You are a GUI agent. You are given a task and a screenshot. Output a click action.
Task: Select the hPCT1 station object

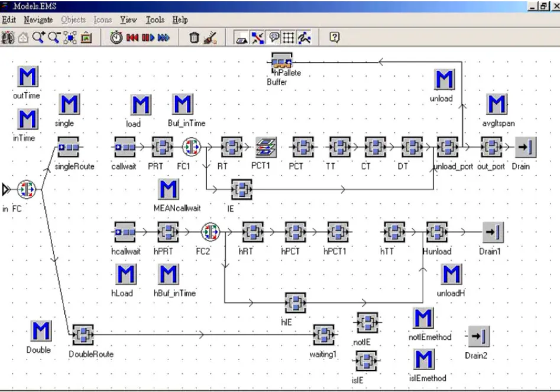(x=338, y=232)
